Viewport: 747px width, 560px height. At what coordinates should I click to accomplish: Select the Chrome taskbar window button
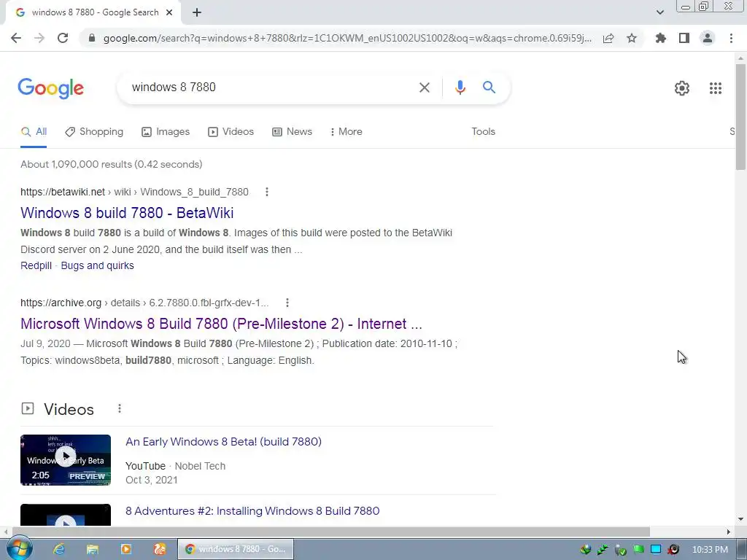[236, 550]
